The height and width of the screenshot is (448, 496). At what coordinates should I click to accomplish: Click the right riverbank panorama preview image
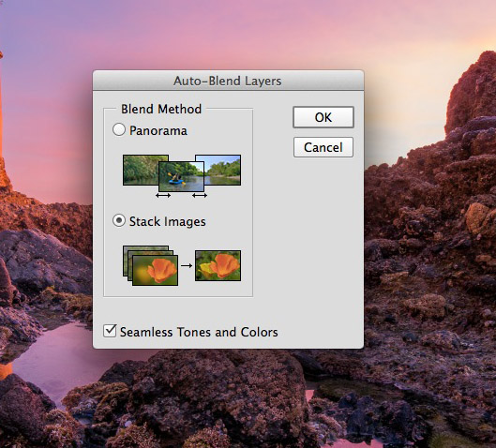click(223, 170)
